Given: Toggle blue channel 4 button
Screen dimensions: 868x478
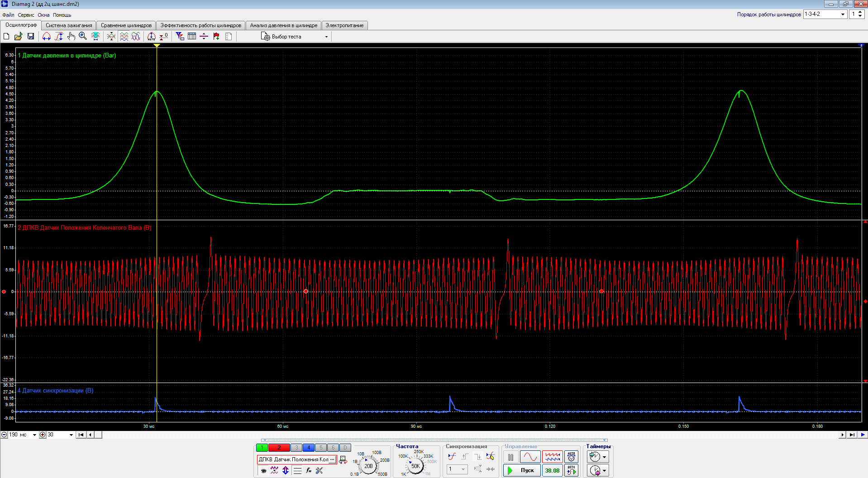Looking at the screenshot, I should click(308, 448).
